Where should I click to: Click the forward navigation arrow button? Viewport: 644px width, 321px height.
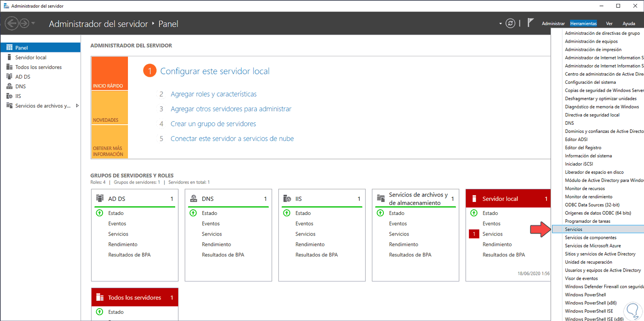(x=24, y=23)
